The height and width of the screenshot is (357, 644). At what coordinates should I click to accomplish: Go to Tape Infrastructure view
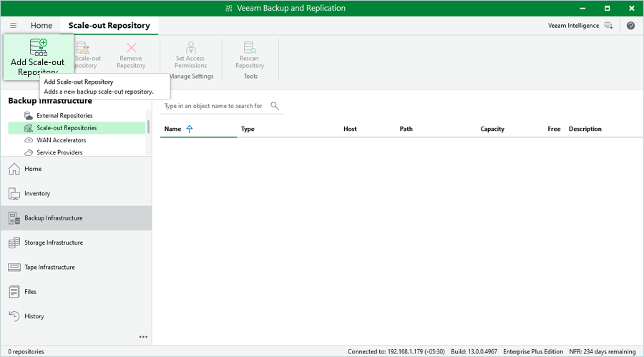pyautogui.click(x=49, y=268)
